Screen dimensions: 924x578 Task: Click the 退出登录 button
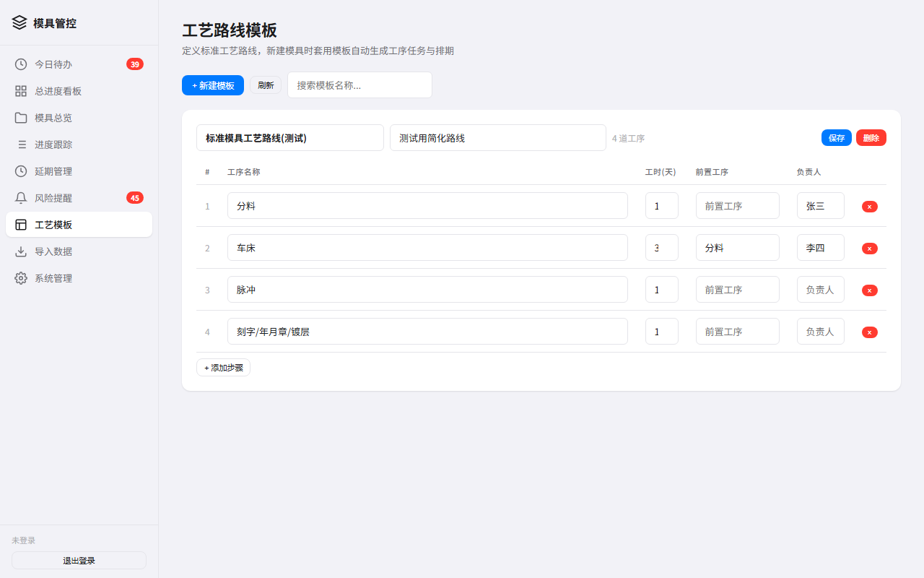(79, 561)
